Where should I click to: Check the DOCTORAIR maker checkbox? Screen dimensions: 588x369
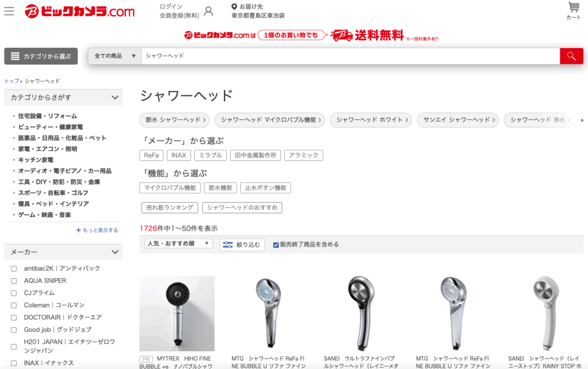[14, 318]
